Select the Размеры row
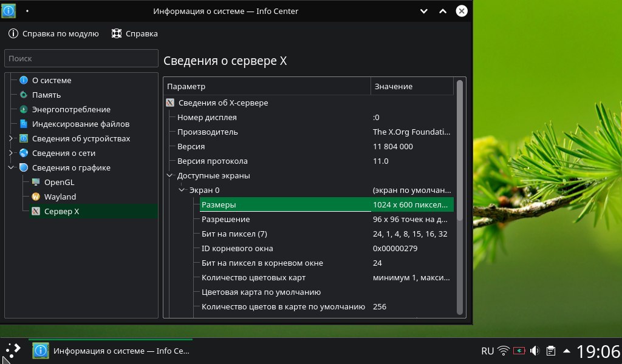This screenshot has width=622, height=364. tap(327, 205)
